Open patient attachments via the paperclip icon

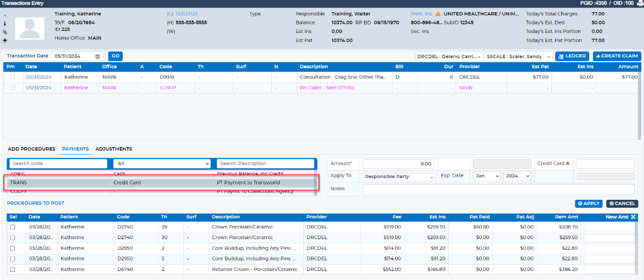tap(5, 32)
